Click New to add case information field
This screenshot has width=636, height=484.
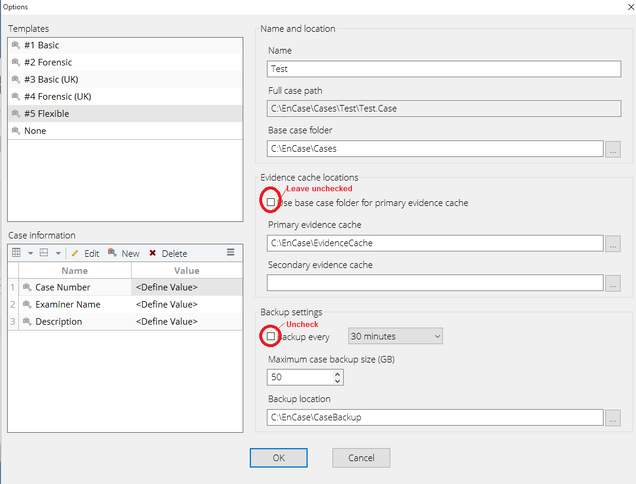tap(124, 253)
